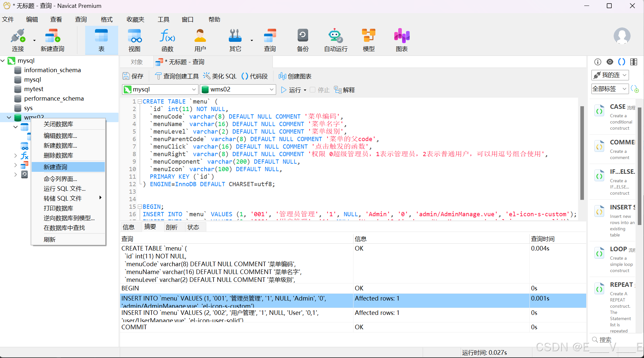Open the 函数 (Functions) tool
644x358 pixels.
pos(167,40)
